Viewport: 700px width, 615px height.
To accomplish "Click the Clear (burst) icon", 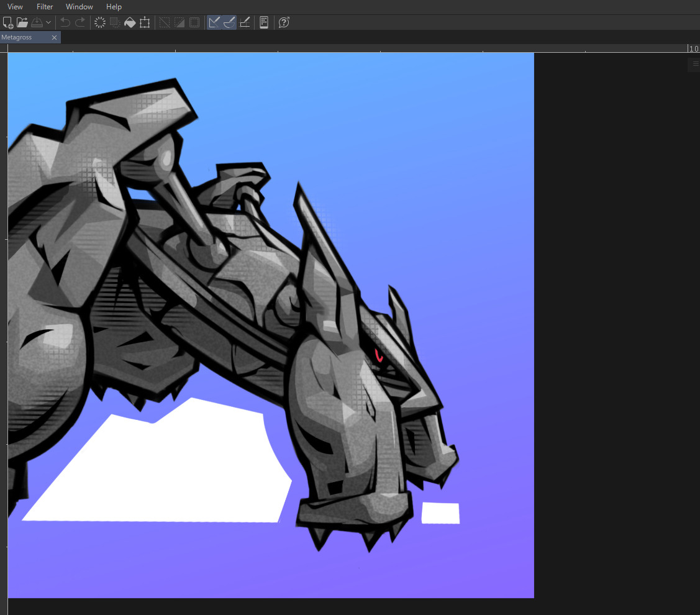I will click(x=100, y=22).
